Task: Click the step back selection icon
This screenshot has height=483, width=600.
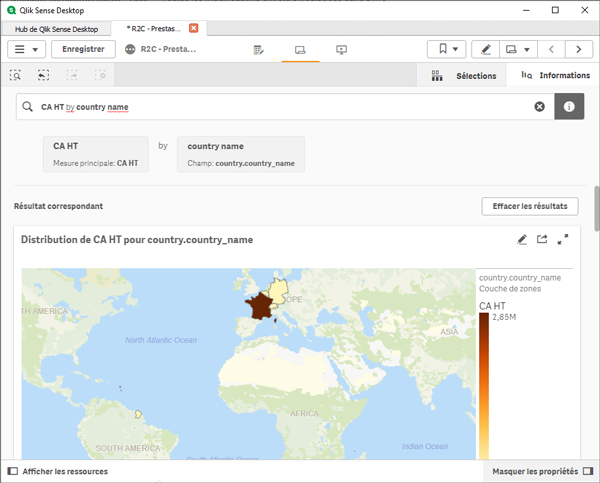Action: 43,75
